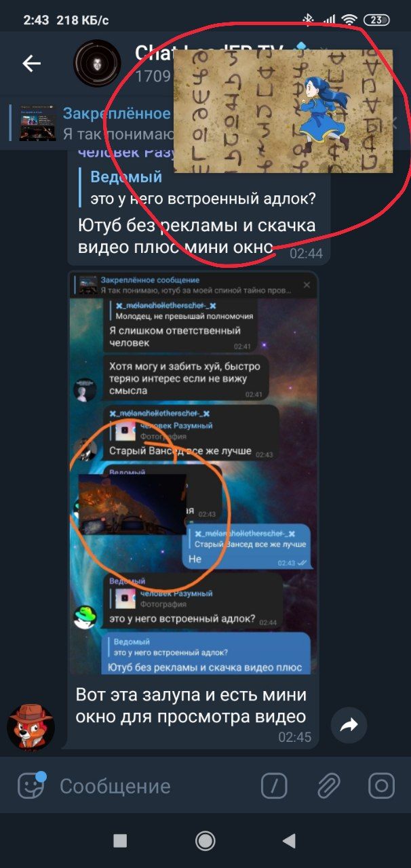
Task: Tap the Android recent apps square
Action: (120, 841)
